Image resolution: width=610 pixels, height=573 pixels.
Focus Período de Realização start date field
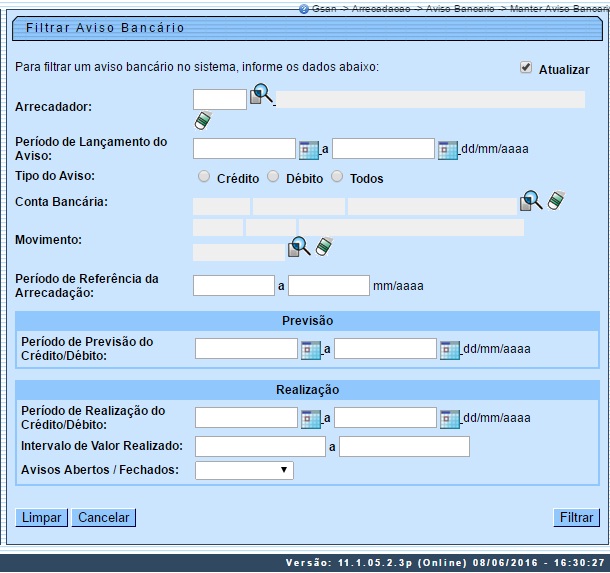coord(246,417)
